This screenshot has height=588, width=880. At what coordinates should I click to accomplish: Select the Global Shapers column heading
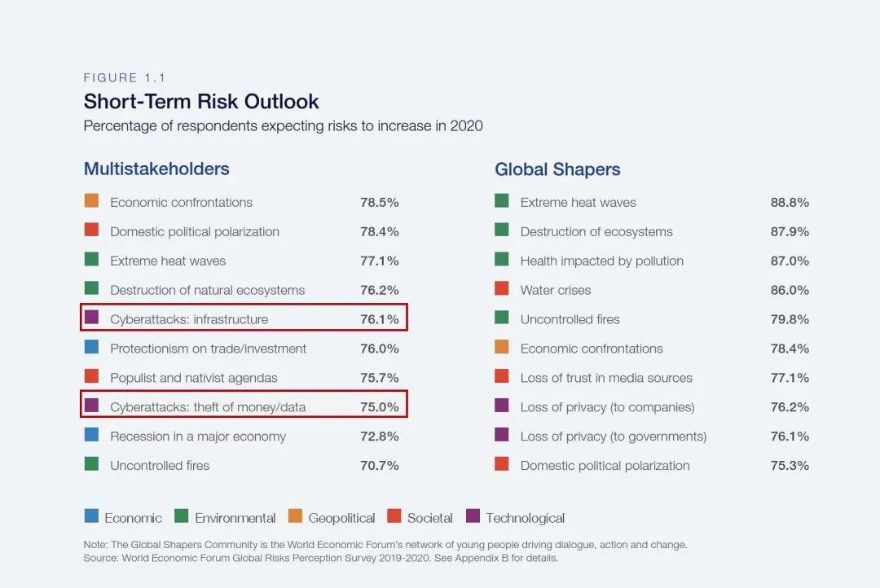point(557,169)
